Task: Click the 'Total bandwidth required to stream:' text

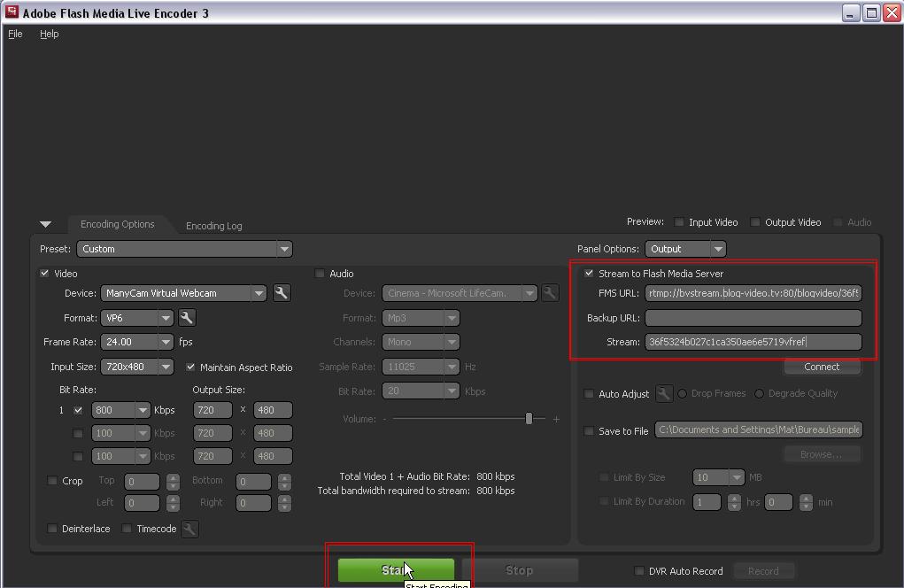Action: [x=394, y=491]
